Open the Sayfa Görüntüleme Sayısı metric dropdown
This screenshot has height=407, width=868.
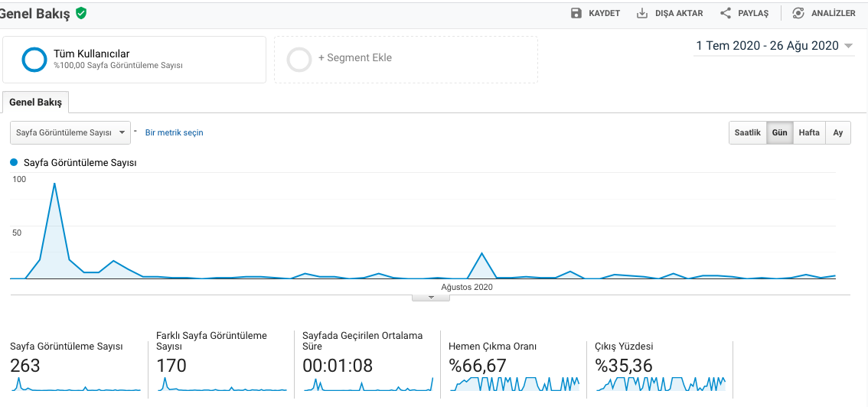pos(70,132)
